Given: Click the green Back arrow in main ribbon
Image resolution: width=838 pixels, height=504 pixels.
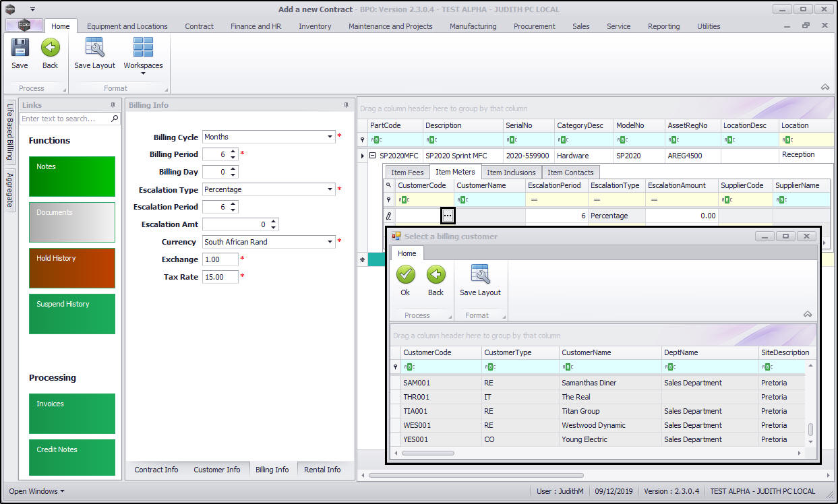Looking at the screenshot, I should click(51, 48).
